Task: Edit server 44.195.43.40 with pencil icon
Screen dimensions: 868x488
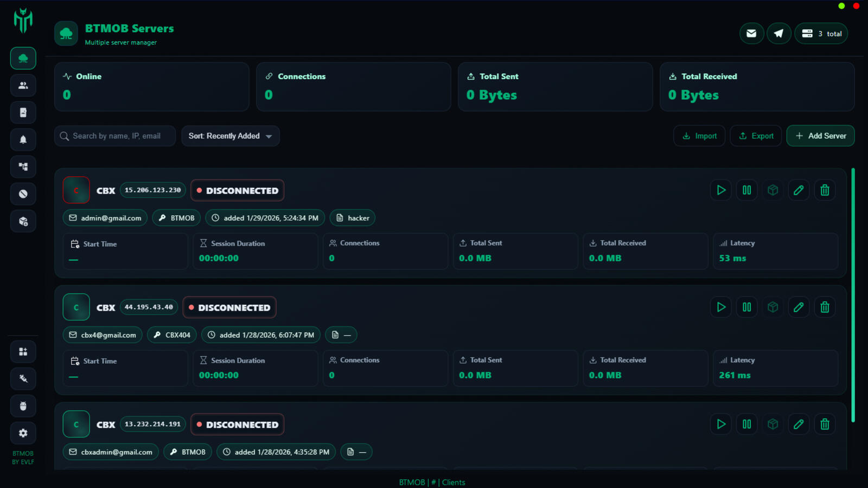Action: (x=799, y=307)
